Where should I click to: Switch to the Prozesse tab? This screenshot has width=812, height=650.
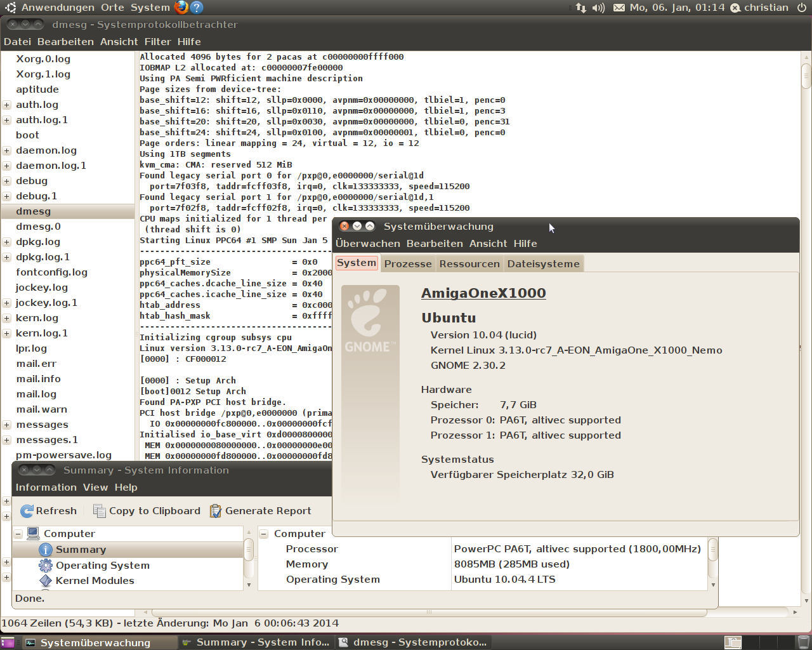pyautogui.click(x=407, y=263)
